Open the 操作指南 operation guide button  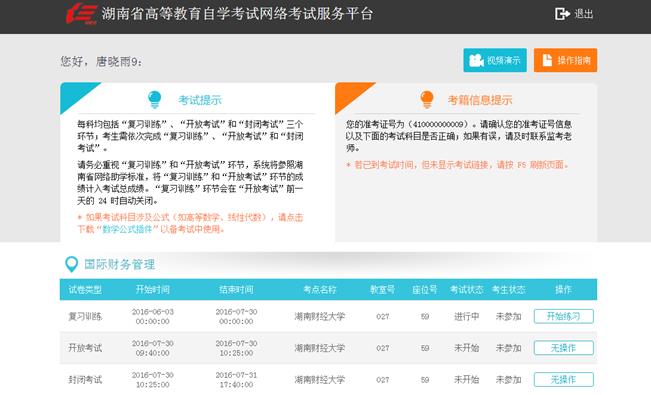pyautogui.click(x=565, y=60)
